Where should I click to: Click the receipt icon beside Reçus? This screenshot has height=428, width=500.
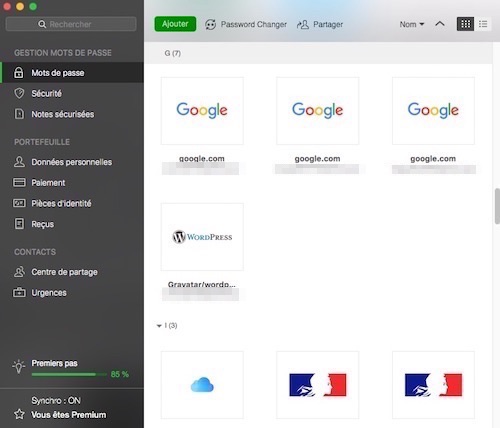click(x=19, y=224)
